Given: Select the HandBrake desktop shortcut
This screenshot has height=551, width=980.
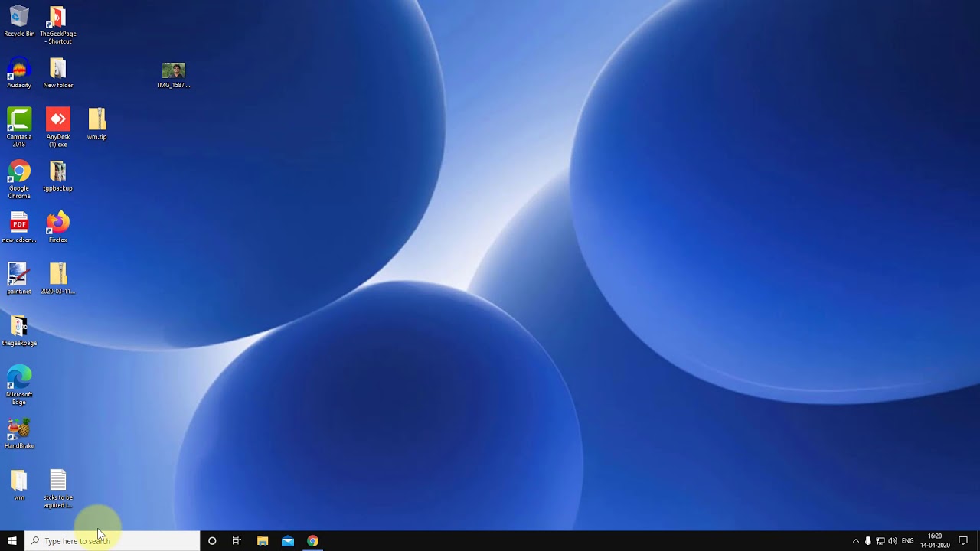Looking at the screenshot, I should click(x=19, y=434).
